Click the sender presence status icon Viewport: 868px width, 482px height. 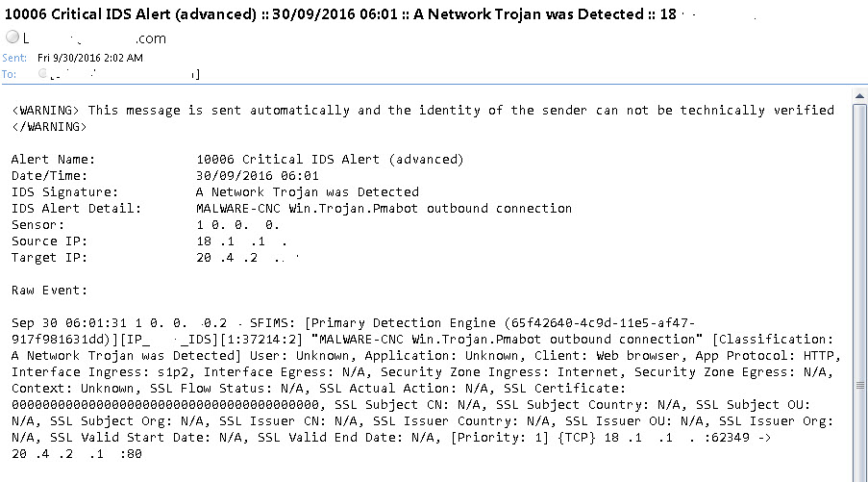click(x=12, y=38)
